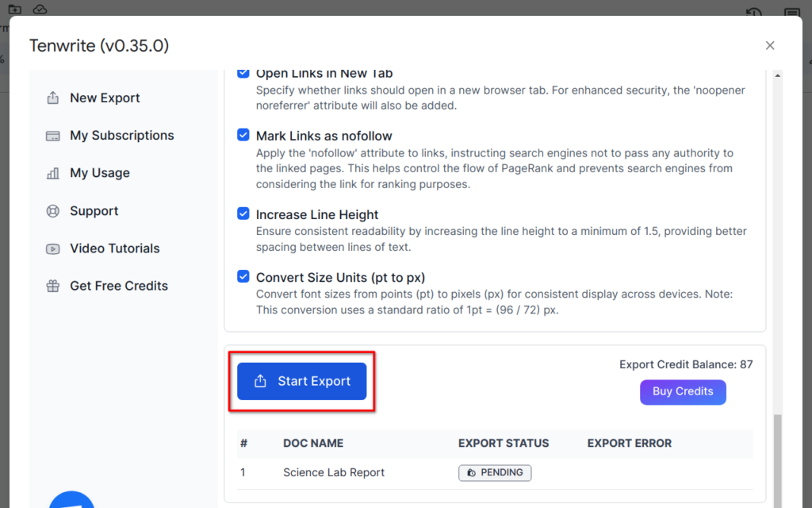
Task: Toggle Convert Size Units (pt to px)
Action: point(243,276)
